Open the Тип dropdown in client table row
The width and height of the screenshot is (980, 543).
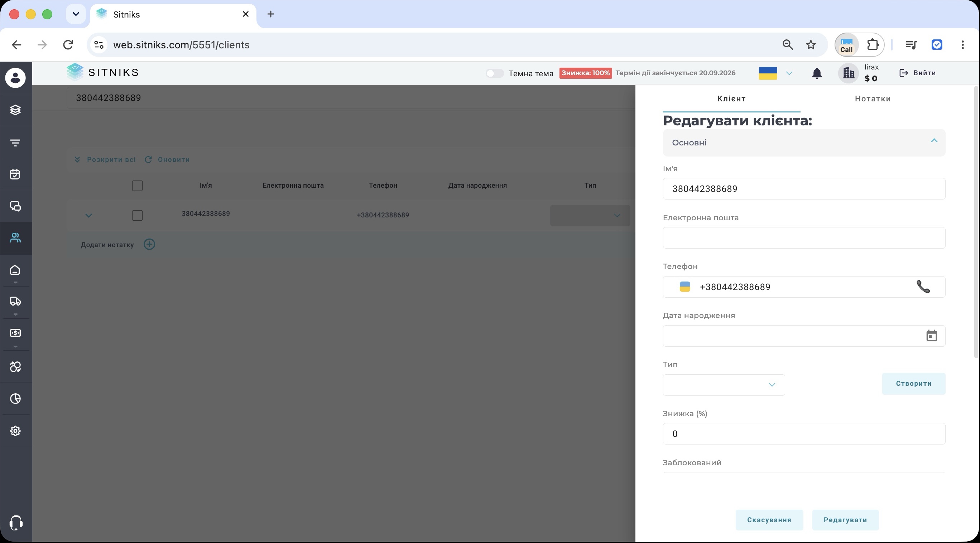click(590, 215)
